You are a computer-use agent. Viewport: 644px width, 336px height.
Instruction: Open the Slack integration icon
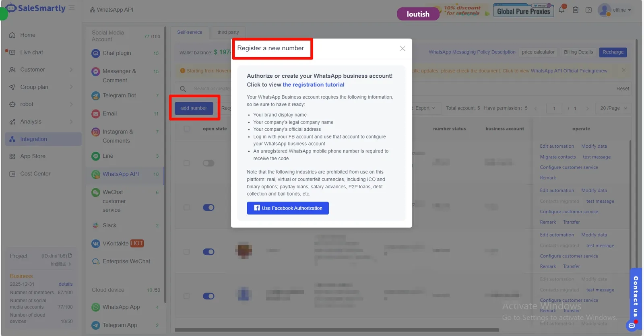tap(95, 226)
